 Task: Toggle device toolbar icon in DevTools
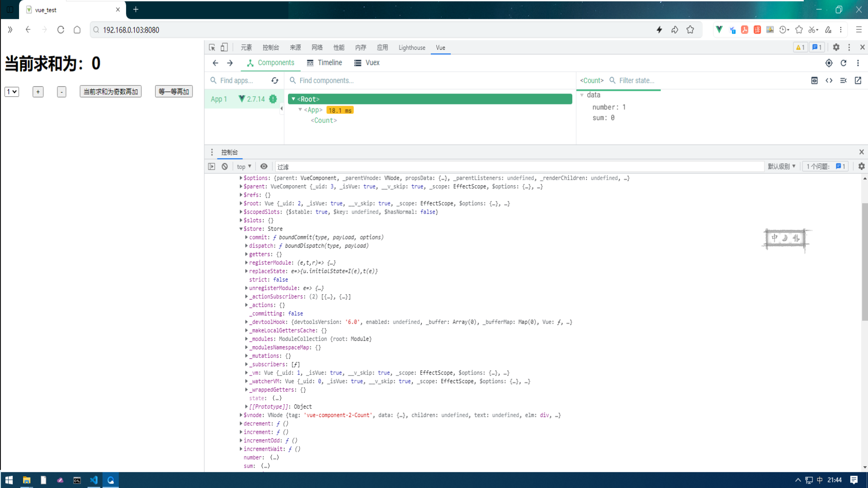point(224,47)
